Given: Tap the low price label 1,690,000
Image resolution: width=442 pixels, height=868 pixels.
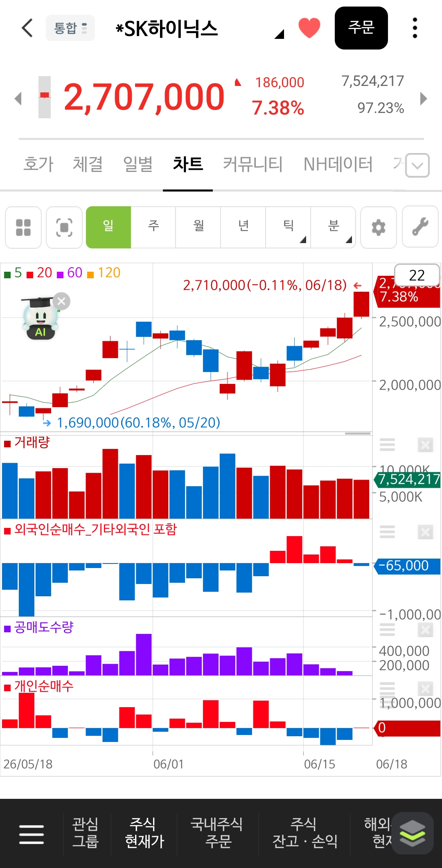Looking at the screenshot, I should click(x=138, y=423).
